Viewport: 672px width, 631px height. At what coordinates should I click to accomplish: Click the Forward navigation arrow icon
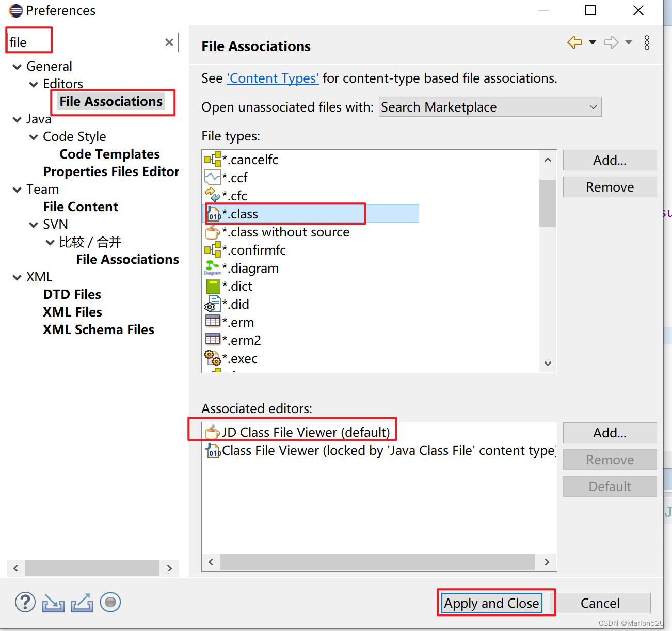(611, 42)
